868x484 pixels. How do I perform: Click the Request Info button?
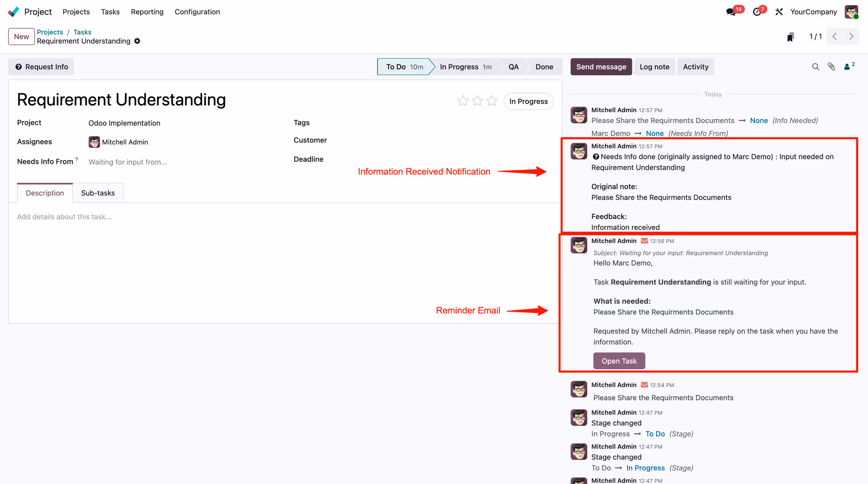pyautogui.click(x=41, y=67)
